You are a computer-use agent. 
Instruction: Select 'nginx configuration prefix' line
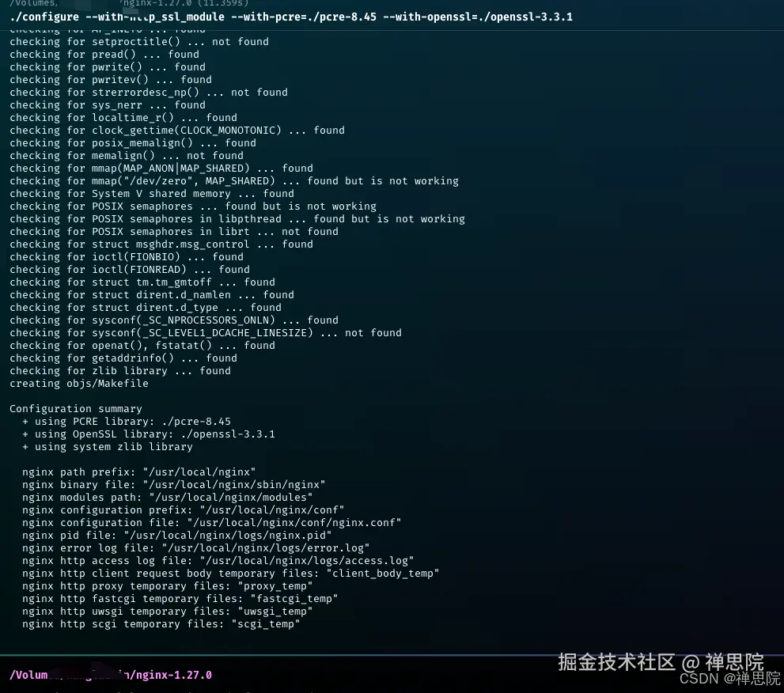(183, 510)
